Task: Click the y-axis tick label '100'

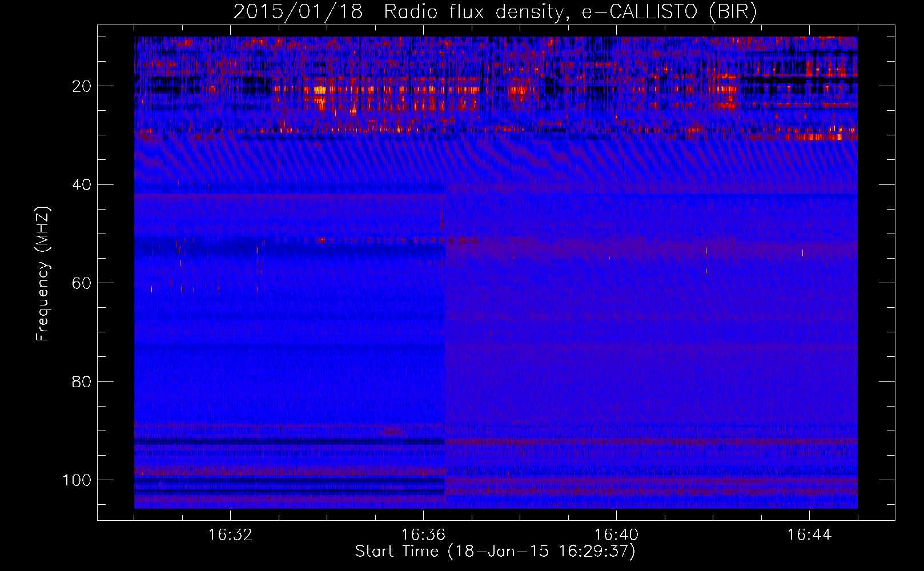Action: [77, 480]
